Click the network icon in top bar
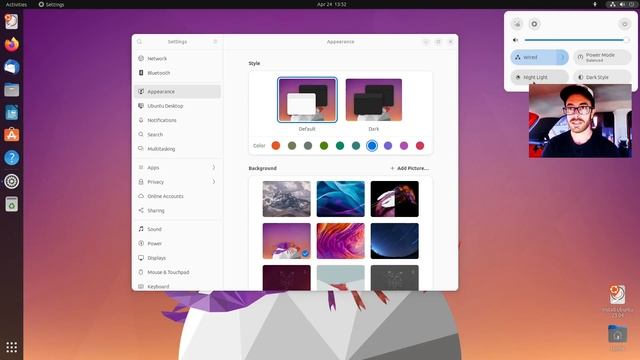This screenshot has width=640, height=360. [612, 4]
